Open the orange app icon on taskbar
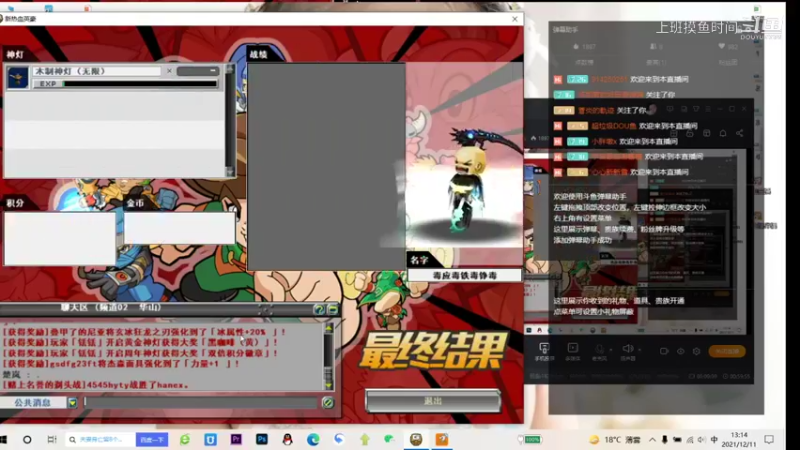 (x=442, y=439)
